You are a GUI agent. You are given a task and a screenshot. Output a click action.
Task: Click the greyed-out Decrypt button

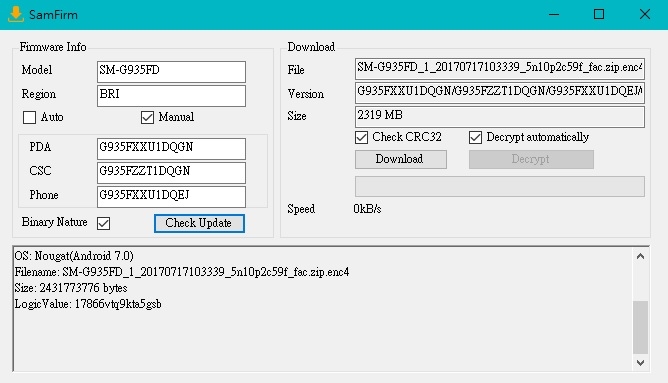[531, 159]
